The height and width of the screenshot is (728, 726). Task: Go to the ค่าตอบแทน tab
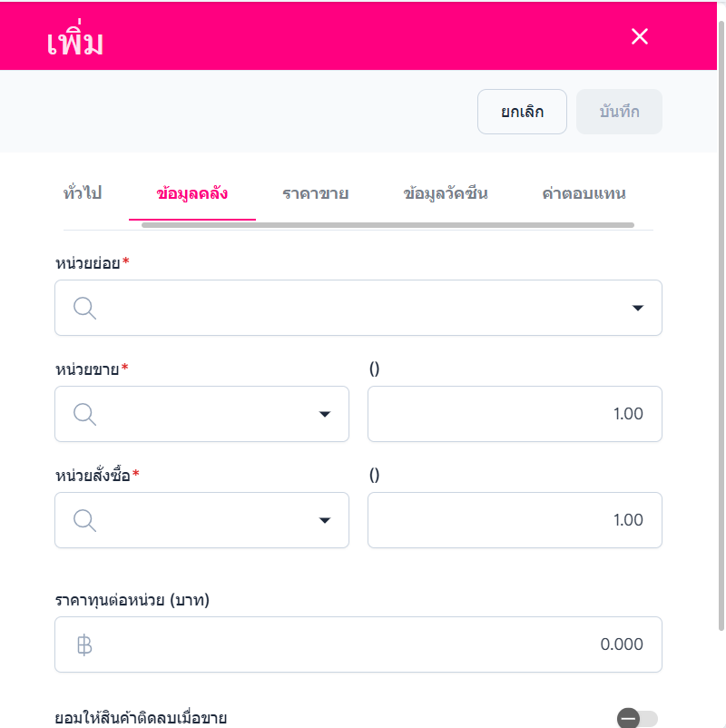(x=584, y=193)
